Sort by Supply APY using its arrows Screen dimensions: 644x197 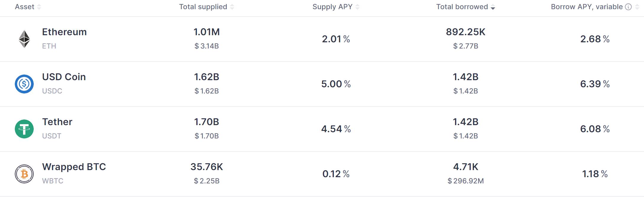click(x=357, y=7)
